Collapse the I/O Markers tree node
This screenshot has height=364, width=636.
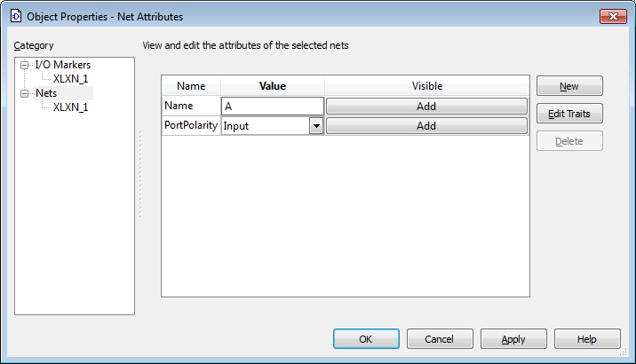[x=25, y=65]
